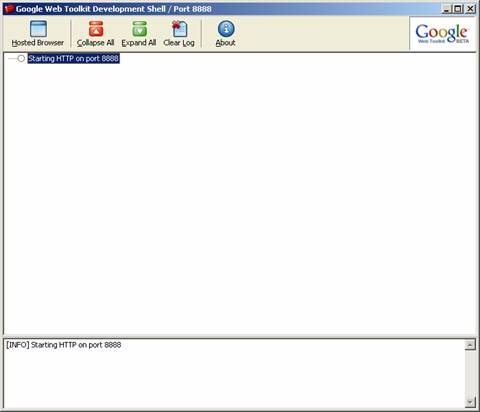480x412 pixels.
Task: Click the '[INFO] Starting HTTP on port 8888' detail text
Action: (x=64, y=345)
